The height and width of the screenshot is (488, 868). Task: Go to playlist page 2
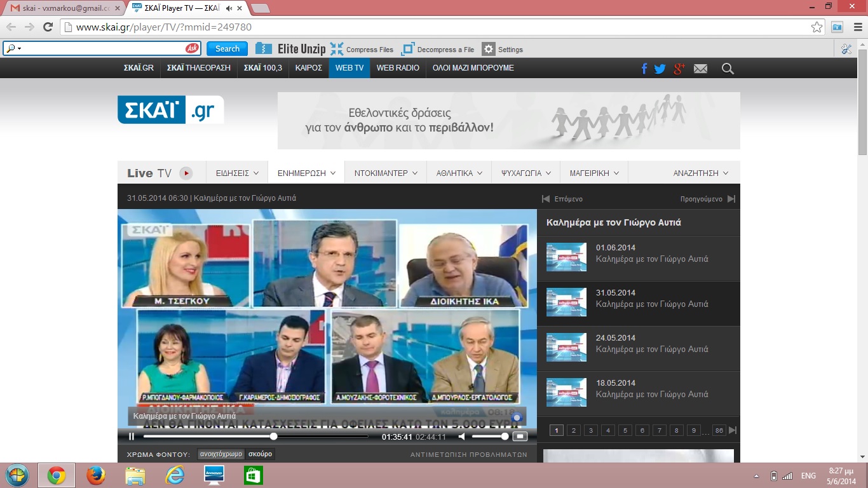coord(574,430)
